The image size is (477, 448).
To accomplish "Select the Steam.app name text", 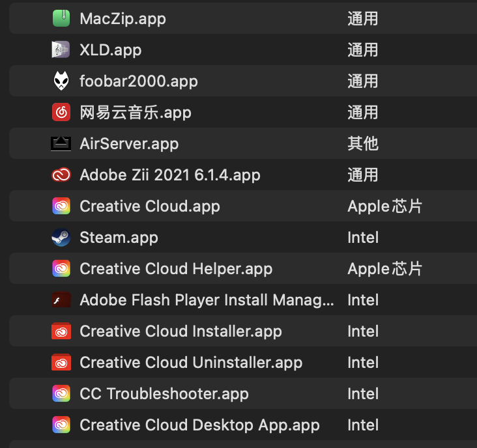I will click(119, 238).
